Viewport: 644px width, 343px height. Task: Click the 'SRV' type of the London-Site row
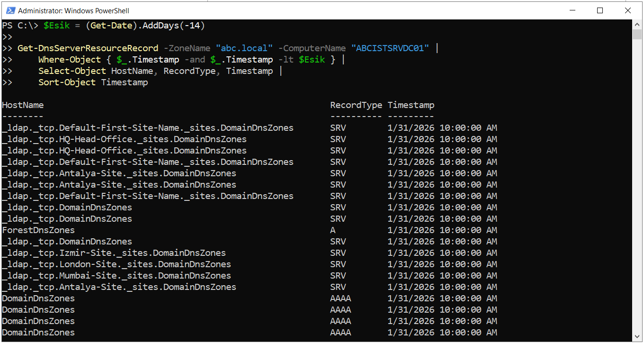point(338,264)
